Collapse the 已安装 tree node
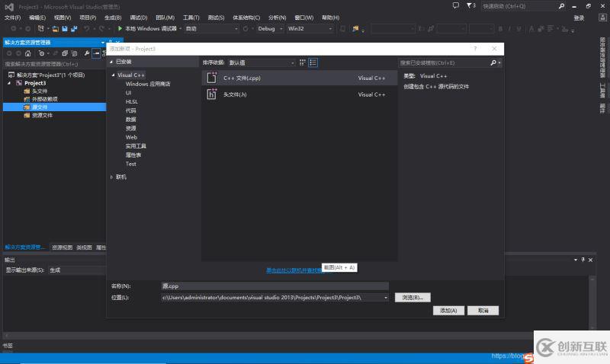 pos(111,62)
